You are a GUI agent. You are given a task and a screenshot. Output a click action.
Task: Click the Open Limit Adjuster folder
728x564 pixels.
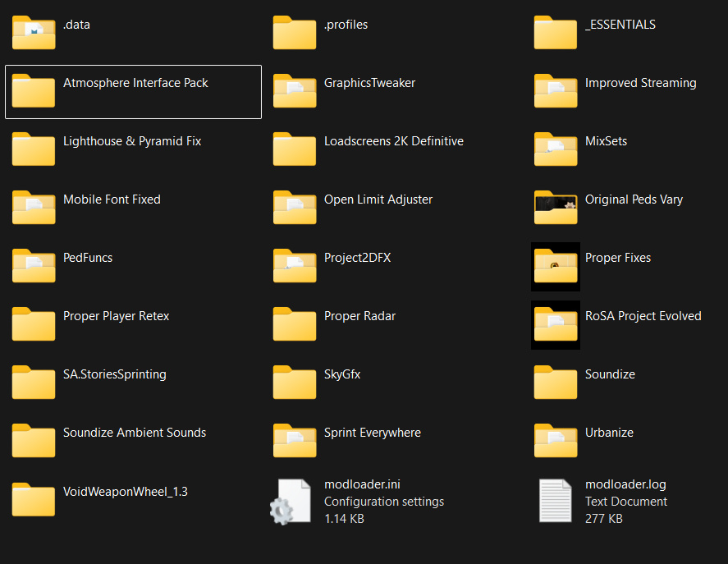point(378,199)
